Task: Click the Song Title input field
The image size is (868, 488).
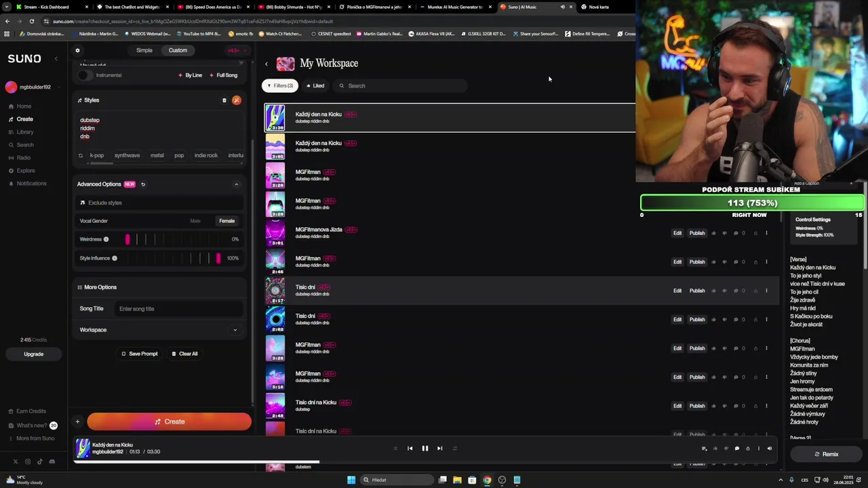Action: (179, 309)
